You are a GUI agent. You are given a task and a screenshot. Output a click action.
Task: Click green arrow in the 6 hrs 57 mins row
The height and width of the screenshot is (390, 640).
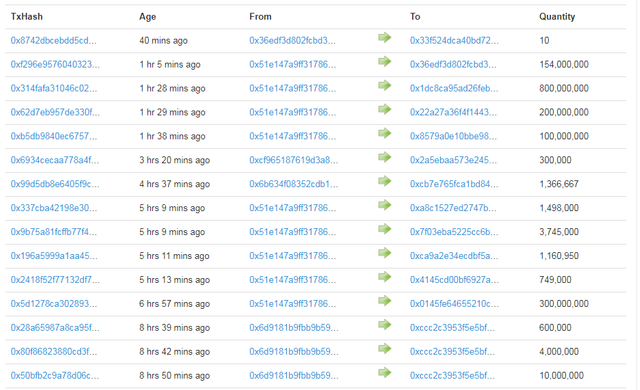click(x=384, y=301)
